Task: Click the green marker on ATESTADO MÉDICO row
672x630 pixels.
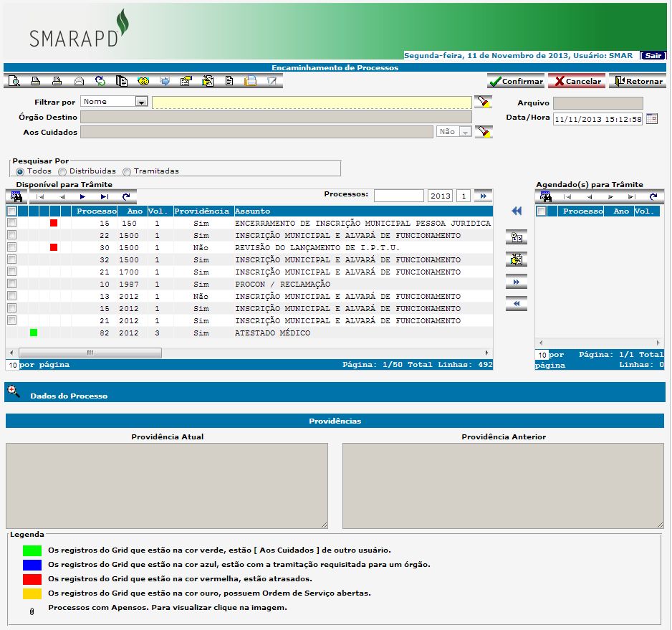Action: [x=34, y=333]
